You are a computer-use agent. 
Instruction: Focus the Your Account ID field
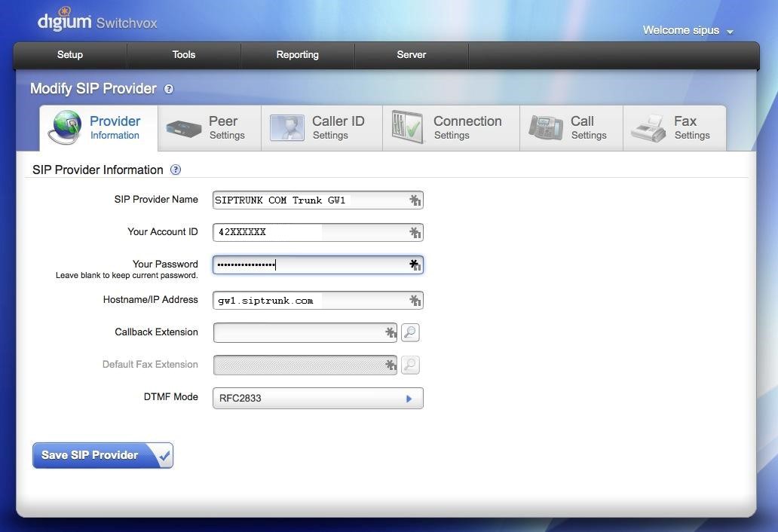(x=318, y=233)
